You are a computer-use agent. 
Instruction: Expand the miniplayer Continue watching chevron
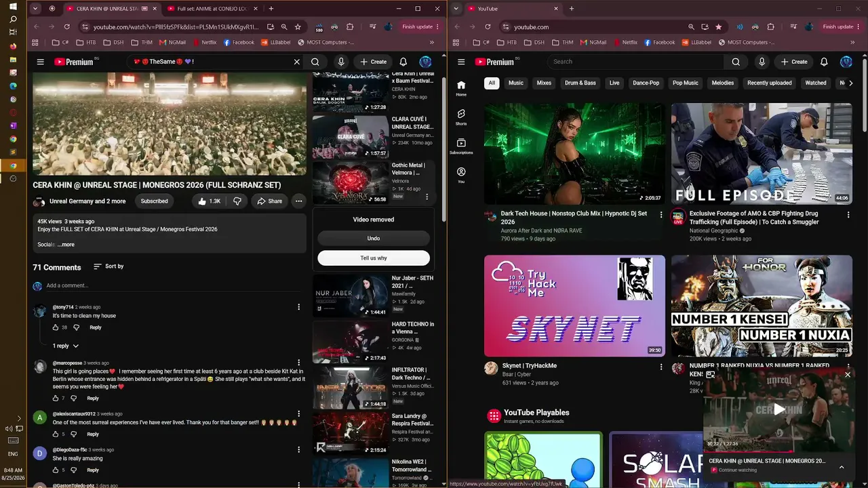point(842,467)
